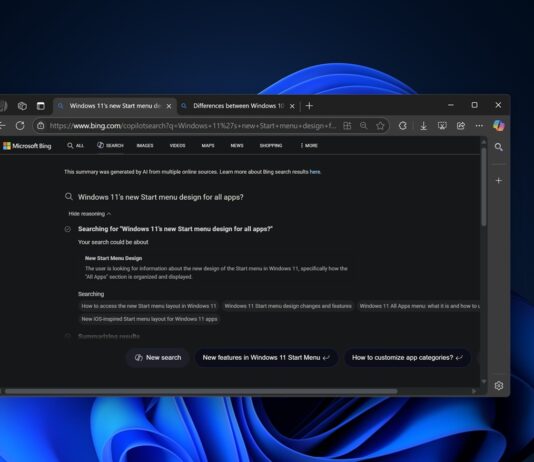Select the SHOPPING category
The image size is (534, 462).
coord(271,146)
